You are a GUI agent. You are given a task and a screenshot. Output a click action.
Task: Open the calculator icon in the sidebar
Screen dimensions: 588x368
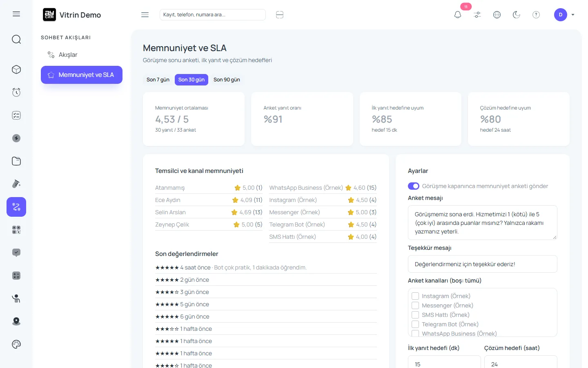coord(16,276)
